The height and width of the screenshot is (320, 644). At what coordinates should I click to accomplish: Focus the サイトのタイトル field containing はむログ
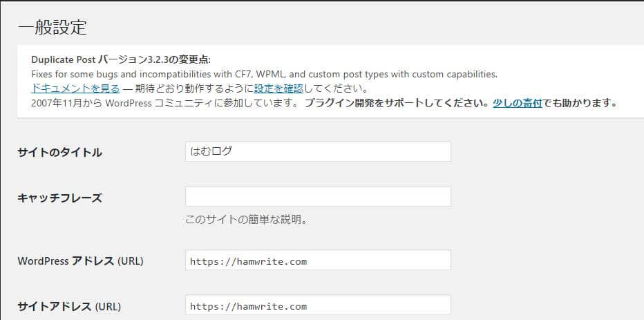pyautogui.click(x=318, y=151)
